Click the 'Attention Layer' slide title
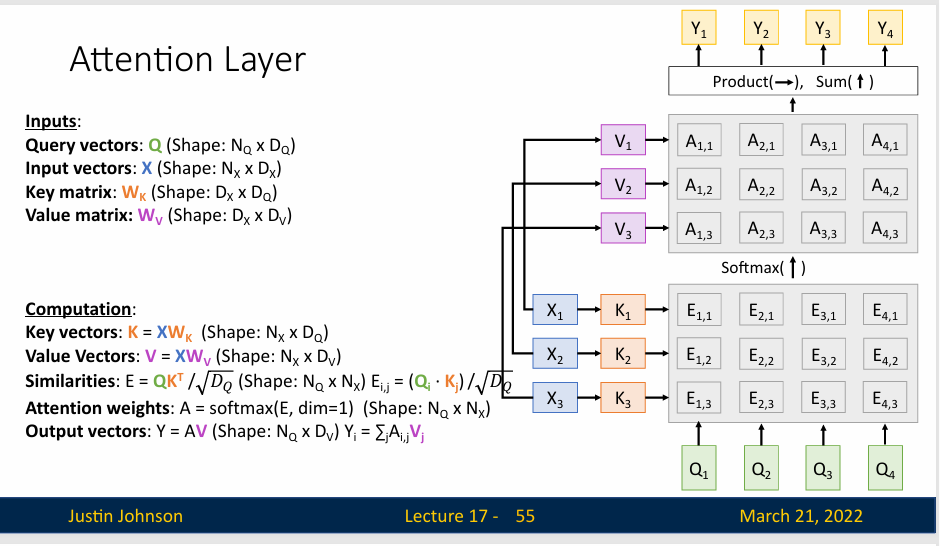The height and width of the screenshot is (546, 940). (188, 59)
